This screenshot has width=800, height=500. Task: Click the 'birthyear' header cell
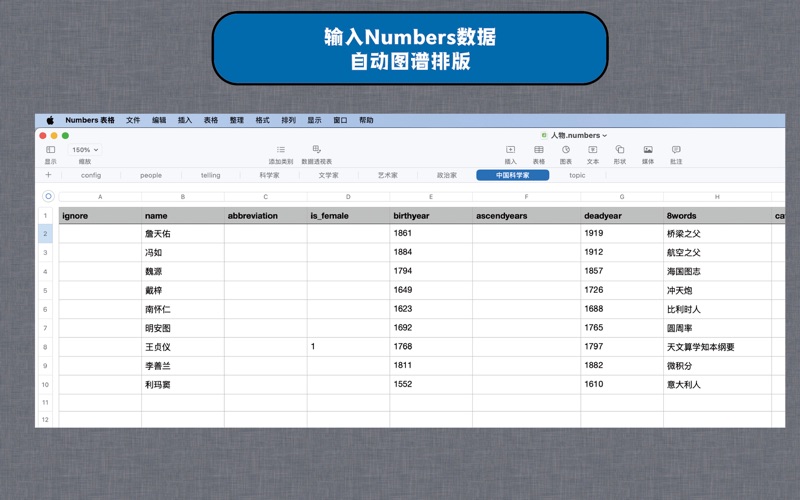(431, 216)
